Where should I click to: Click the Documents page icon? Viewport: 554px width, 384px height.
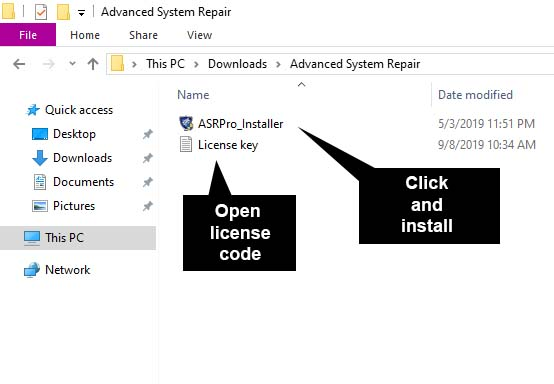40,182
